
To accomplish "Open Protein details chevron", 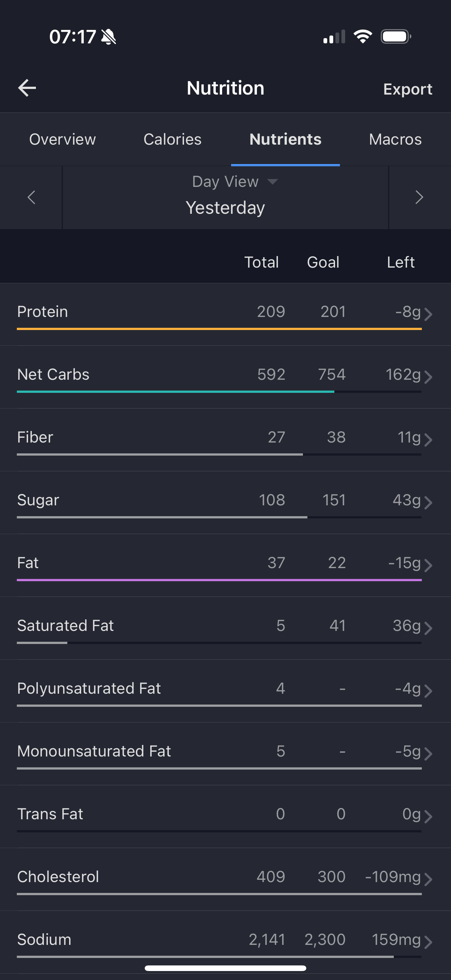I will coord(428,315).
